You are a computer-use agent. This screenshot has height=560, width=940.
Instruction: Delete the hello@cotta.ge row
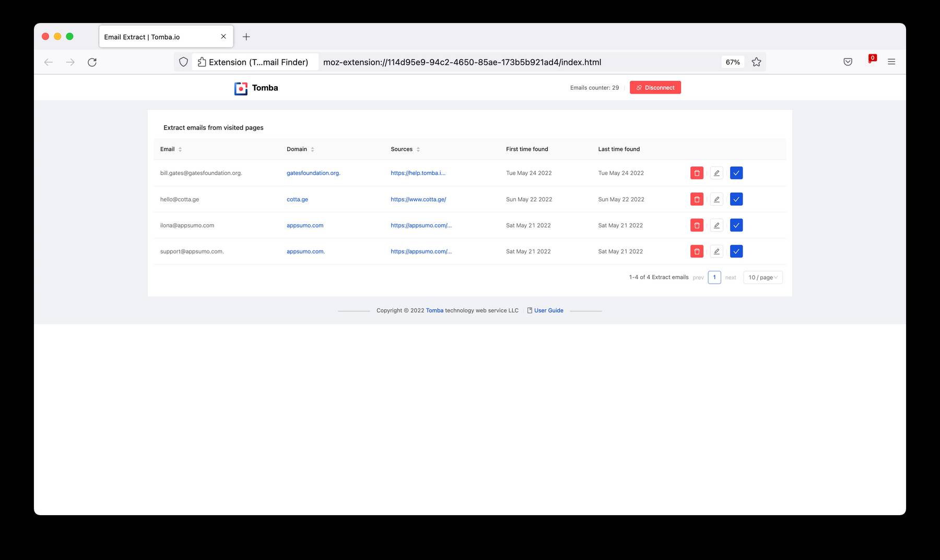coord(697,199)
